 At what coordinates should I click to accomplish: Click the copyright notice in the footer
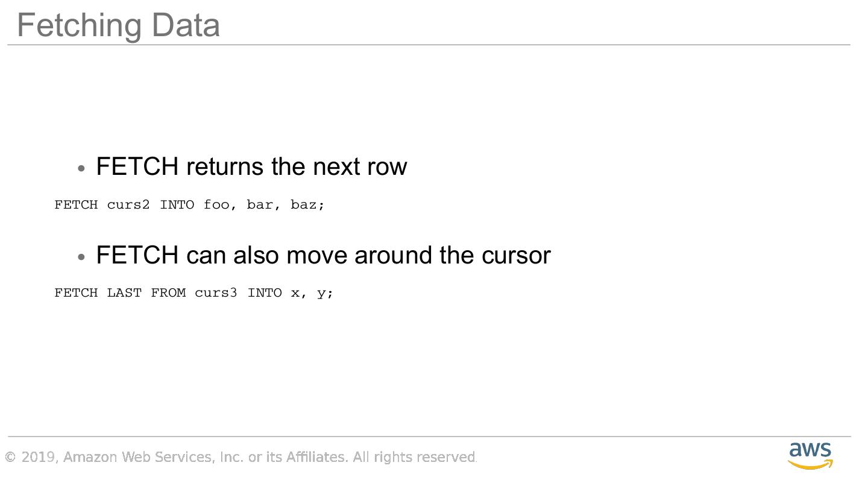pos(241,457)
